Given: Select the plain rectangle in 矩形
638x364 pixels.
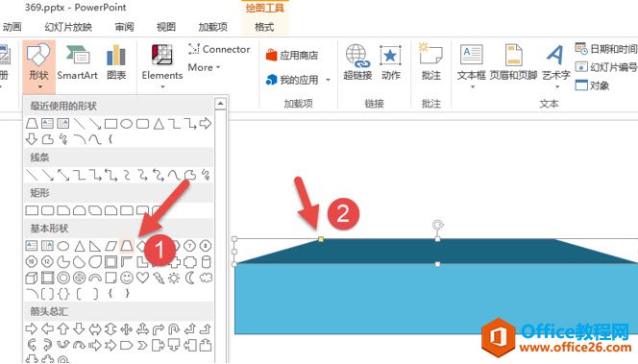Looking at the screenshot, I should (32, 210).
